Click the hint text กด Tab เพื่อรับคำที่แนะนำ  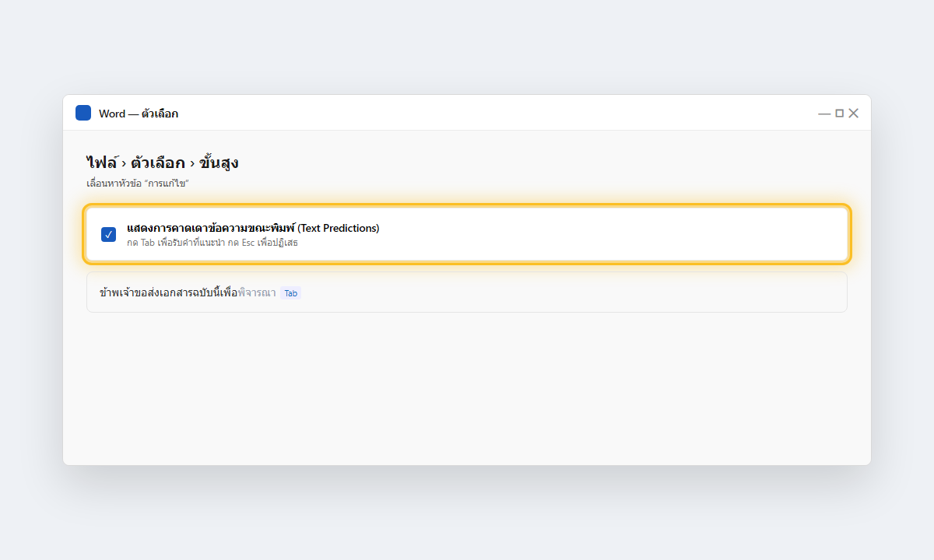point(177,243)
